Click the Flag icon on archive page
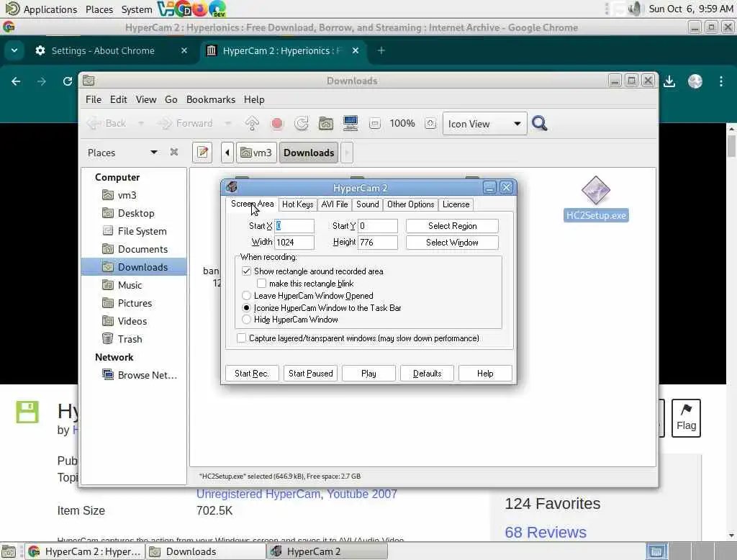 click(686, 418)
